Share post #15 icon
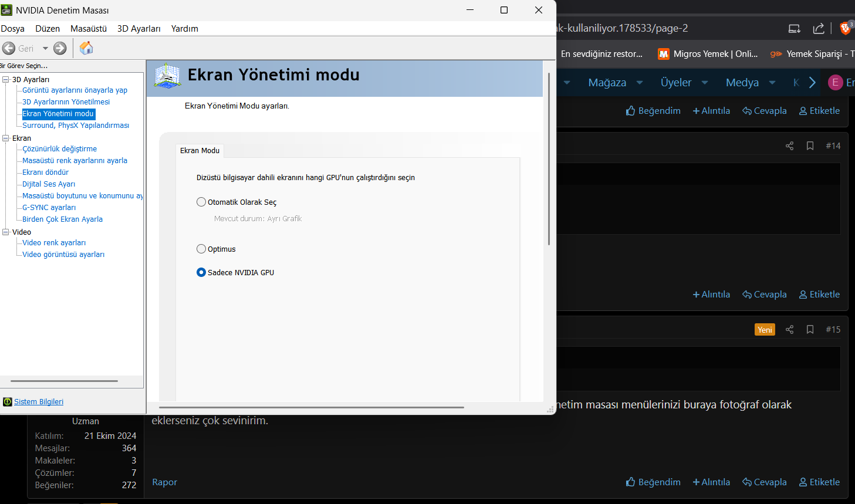Image resolution: width=855 pixels, height=504 pixels. tap(789, 330)
